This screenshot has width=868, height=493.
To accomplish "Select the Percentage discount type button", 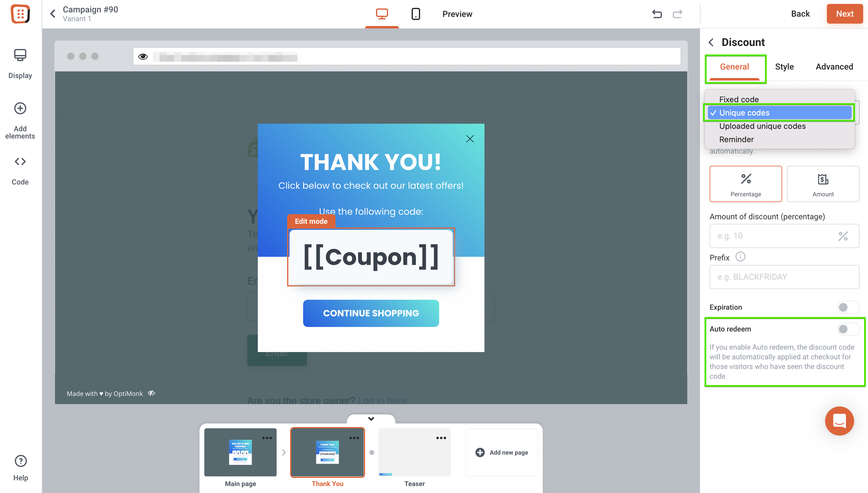I will click(745, 184).
